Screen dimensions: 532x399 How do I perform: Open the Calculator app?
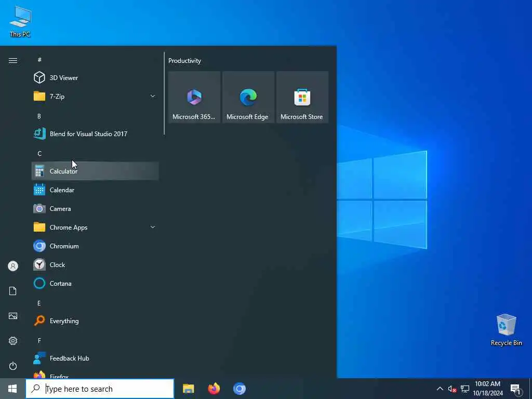95,171
